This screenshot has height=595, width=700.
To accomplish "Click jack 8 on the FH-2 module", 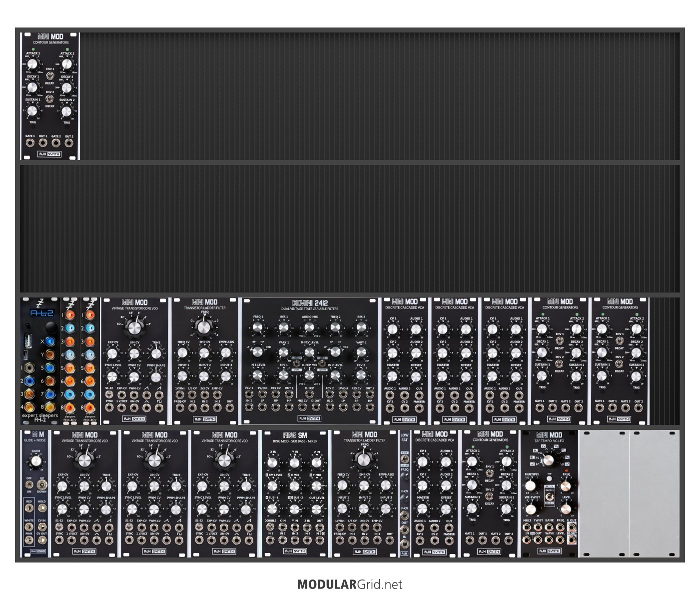I will coord(50,407).
